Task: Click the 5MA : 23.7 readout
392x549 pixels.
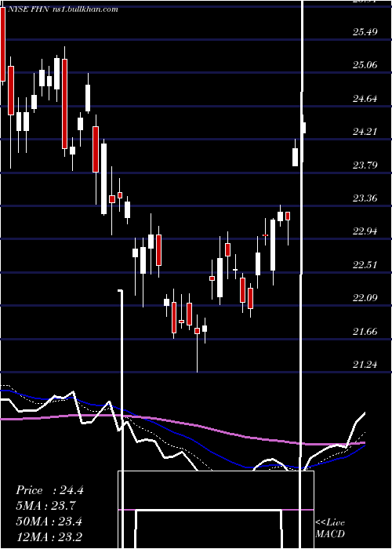Action: point(45,506)
